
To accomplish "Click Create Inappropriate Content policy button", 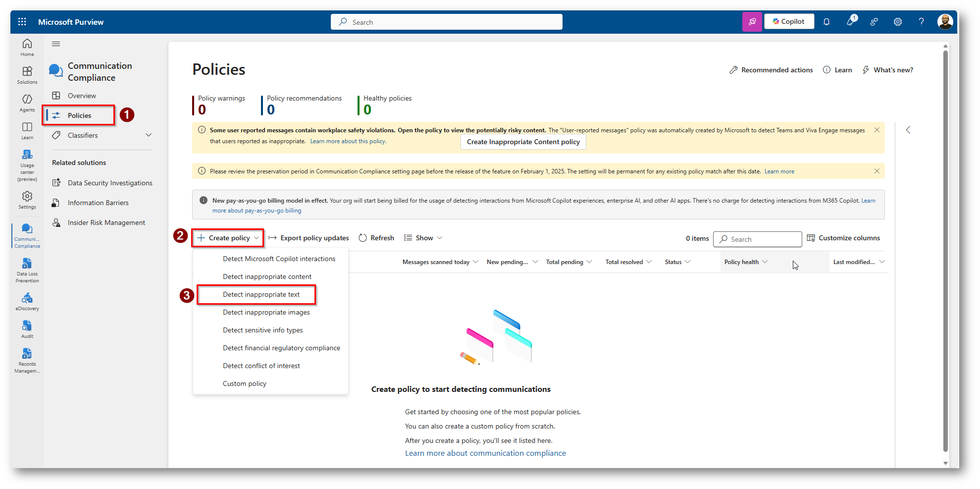I will pyautogui.click(x=523, y=142).
